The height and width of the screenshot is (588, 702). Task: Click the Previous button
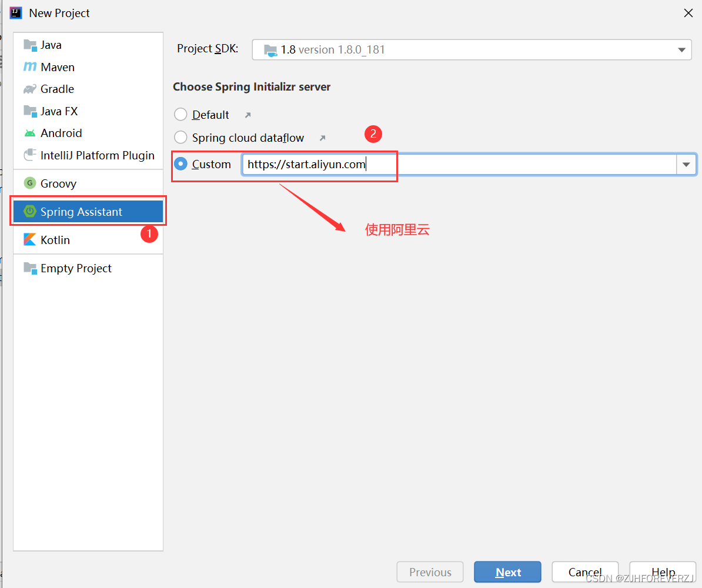(x=430, y=572)
